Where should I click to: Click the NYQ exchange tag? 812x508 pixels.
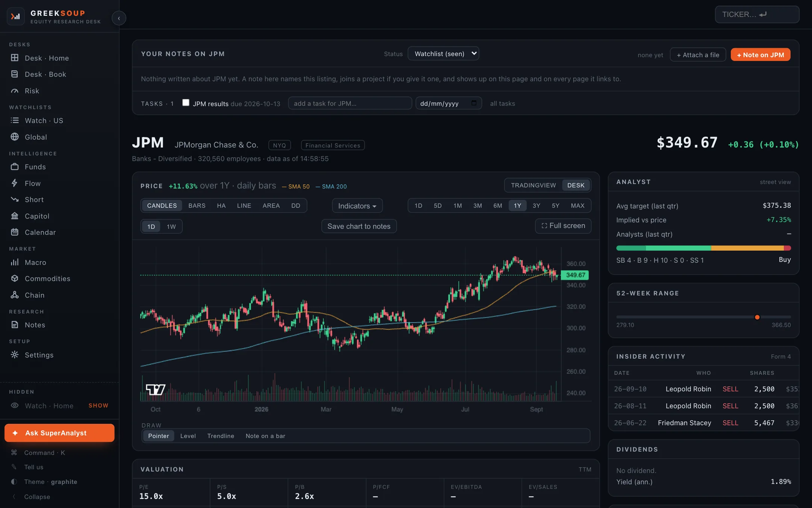[279, 145]
